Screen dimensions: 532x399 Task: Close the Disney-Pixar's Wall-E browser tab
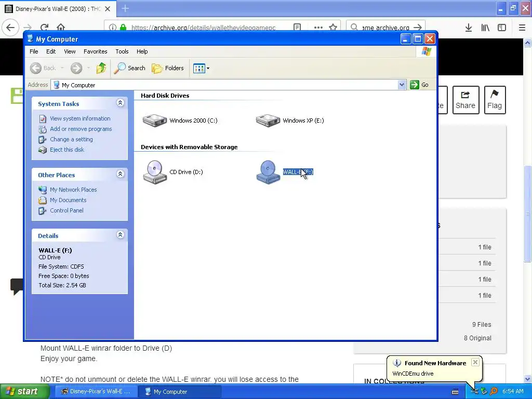(108, 9)
